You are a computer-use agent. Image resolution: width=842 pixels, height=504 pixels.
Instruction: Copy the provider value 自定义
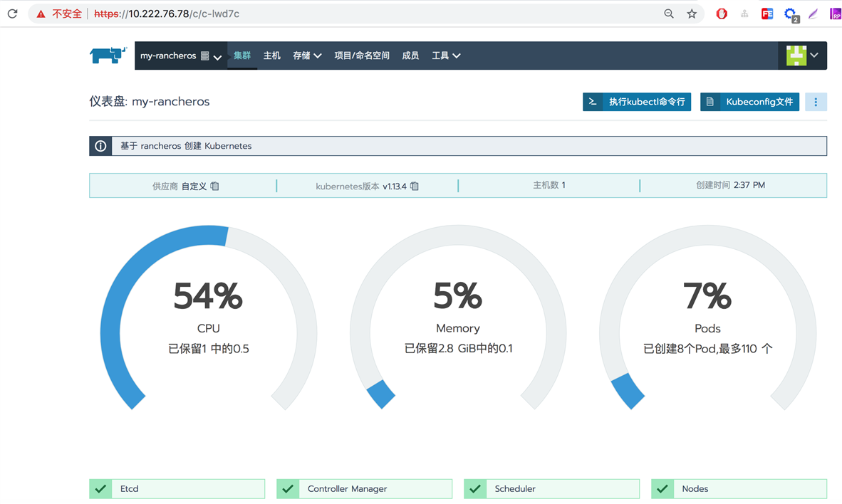[215, 187]
